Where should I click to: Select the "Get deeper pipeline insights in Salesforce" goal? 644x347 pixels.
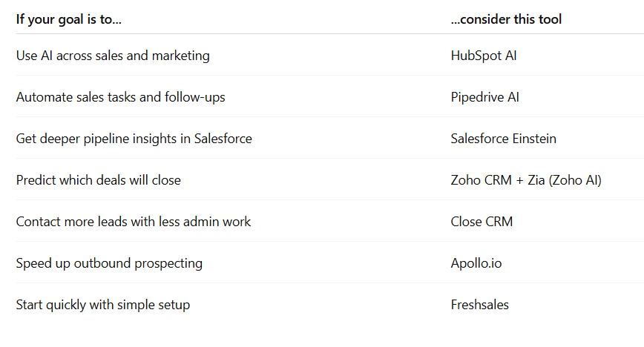point(134,139)
